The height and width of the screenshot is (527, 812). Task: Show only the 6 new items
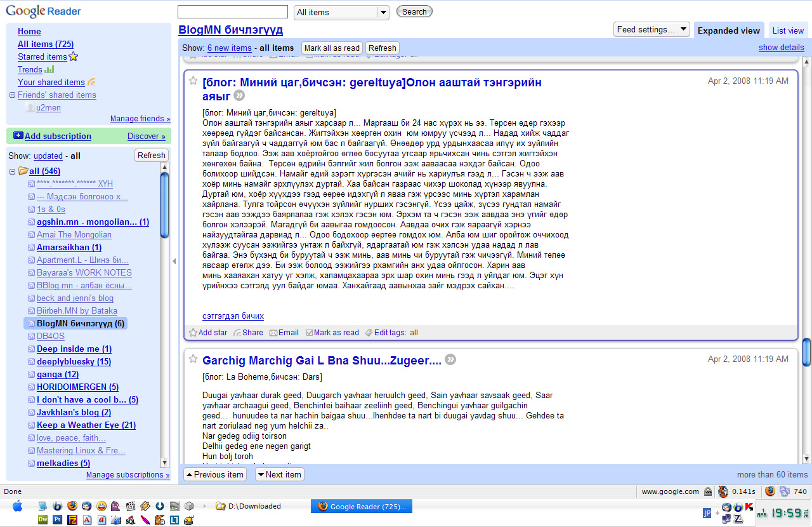point(229,48)
